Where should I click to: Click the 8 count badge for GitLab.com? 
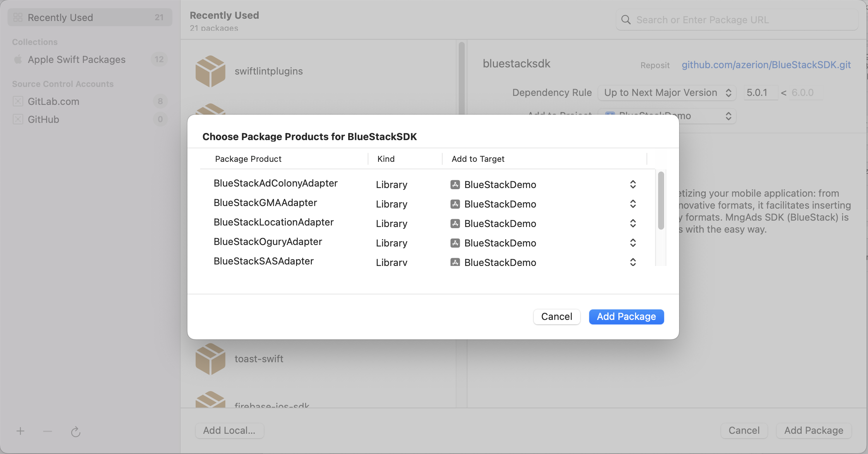(x=160, y=101)
